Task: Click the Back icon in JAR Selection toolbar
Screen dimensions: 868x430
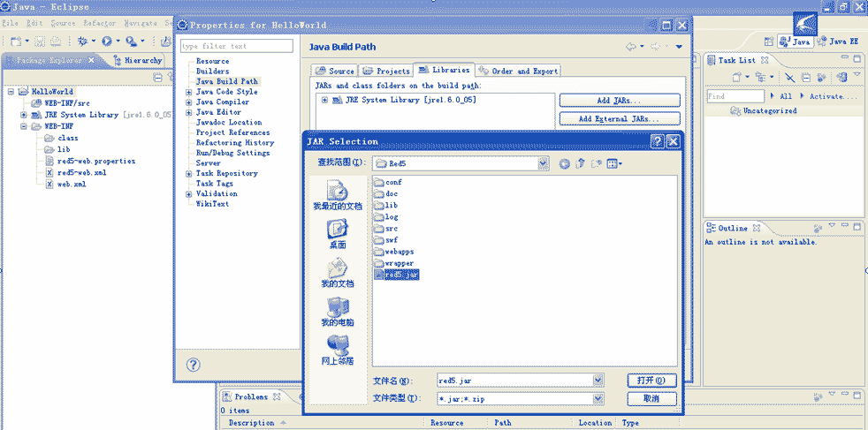Action: click(x=564, y=163)
